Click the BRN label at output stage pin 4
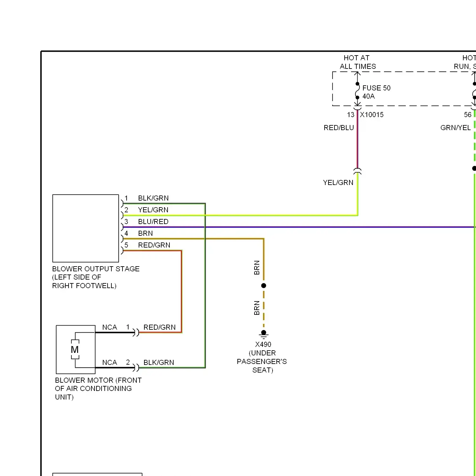This screenshot has width=476, height=476. (x=145, y=233)
